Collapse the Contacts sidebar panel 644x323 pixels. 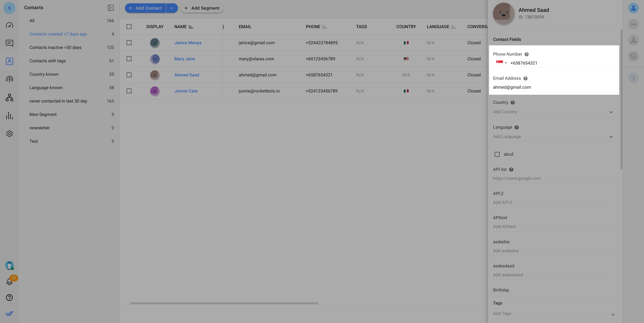click(111, 8)
